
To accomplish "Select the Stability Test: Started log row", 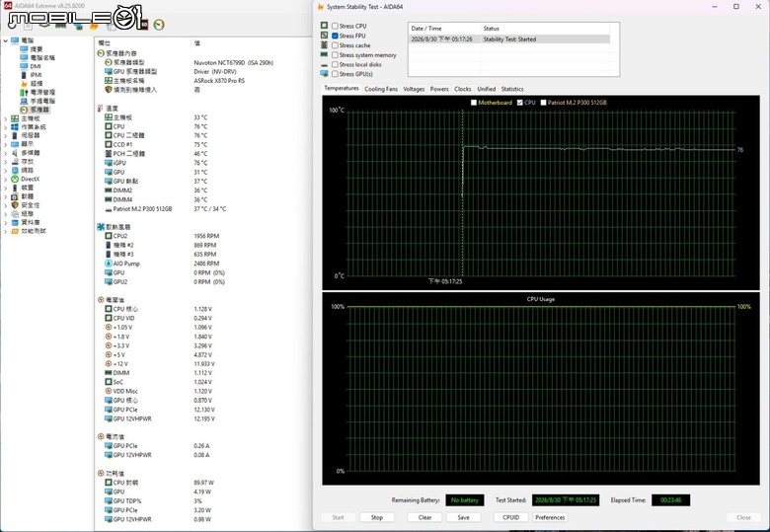I will pyautogui.click(x=509, y=39).
